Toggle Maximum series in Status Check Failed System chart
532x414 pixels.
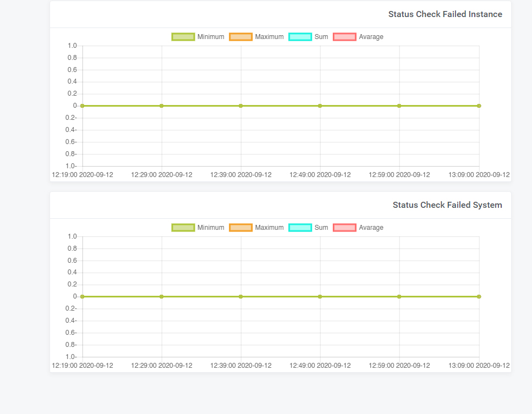click(x=256, y=228)
